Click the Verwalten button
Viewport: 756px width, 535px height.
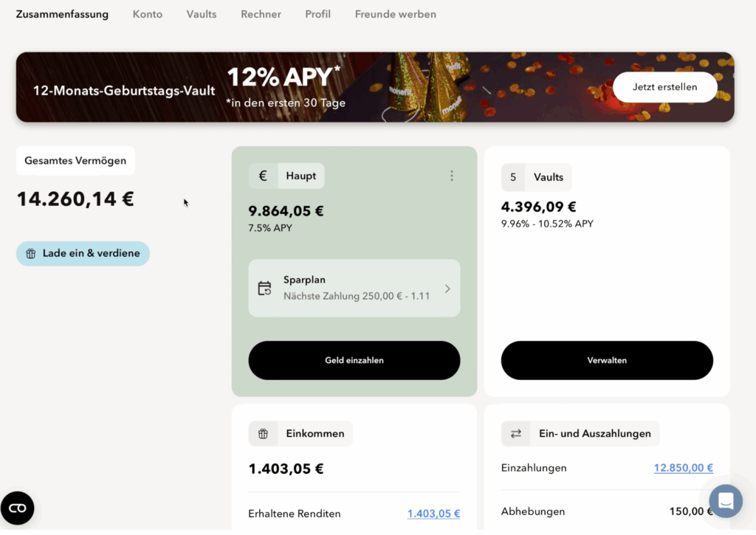607,360
